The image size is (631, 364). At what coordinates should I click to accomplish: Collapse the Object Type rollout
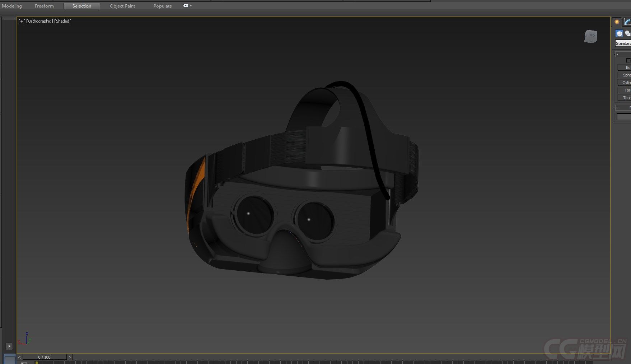click(617, 54)
